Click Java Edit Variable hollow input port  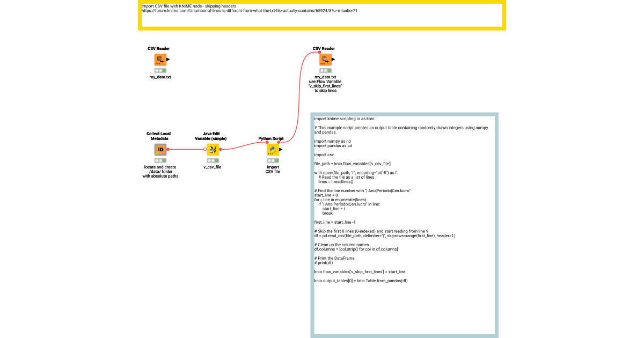click(204, 150)
